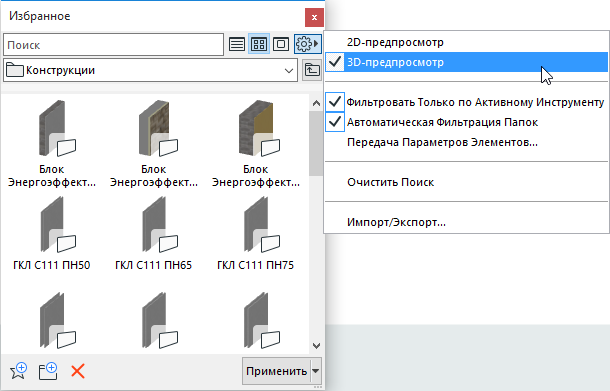Toggle Фильтровать Только по Активному Инструменту
The height and width of the screenshot is (391, 610).
click(466, 102)
